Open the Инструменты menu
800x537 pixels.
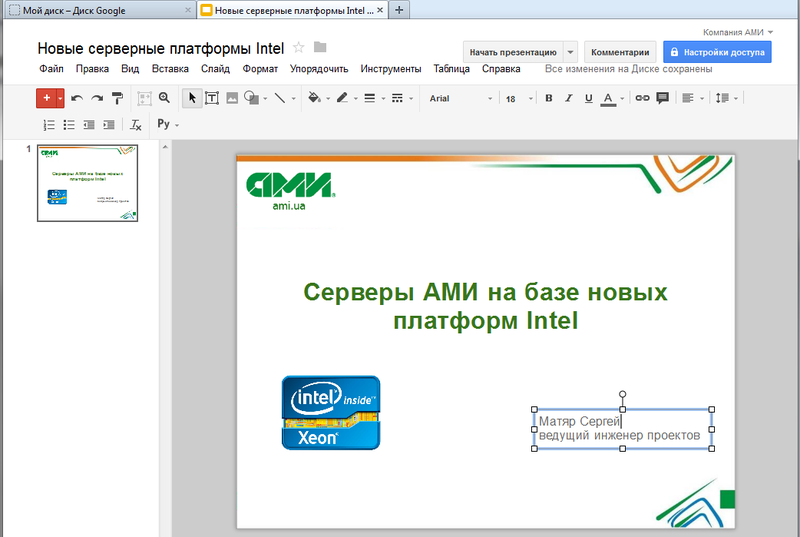tap(391, 69)
